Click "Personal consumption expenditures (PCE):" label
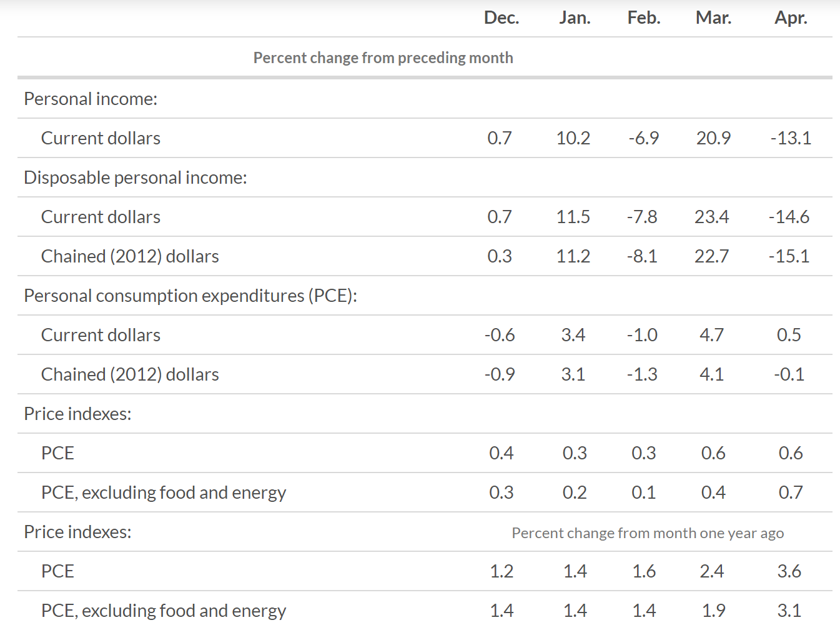840x635 pixels. click(190, 296)
